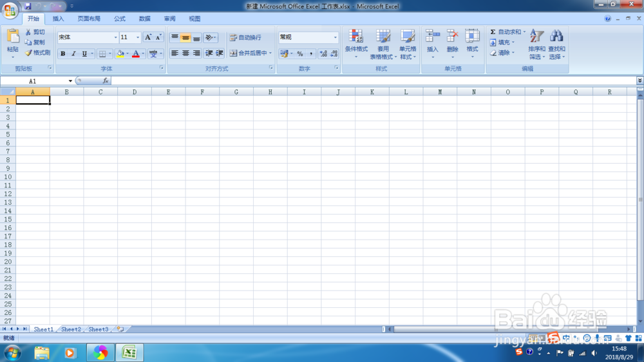Expand the Clear 清除 dropdown
This screenshot has width=644, height=362.
click(x=513, y=53)
